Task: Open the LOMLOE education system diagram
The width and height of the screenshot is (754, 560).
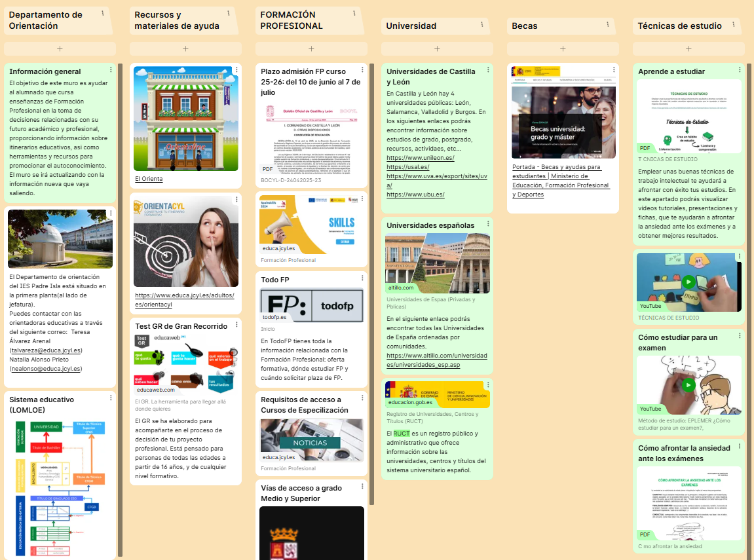Action: coord(60,488)
